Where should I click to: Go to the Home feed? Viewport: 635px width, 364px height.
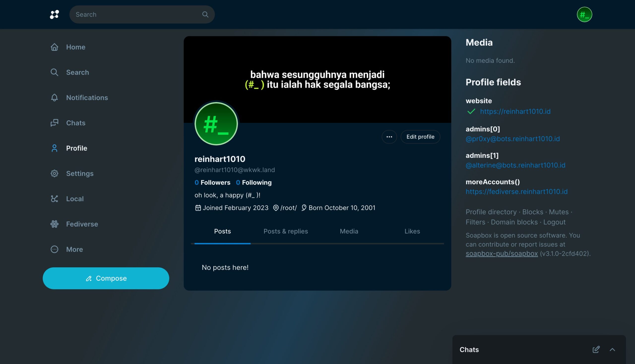(76, 47)
